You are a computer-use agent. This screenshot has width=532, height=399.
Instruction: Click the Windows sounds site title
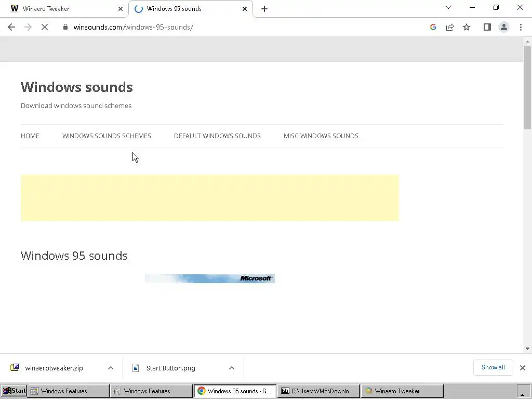[x=77, y=87]
